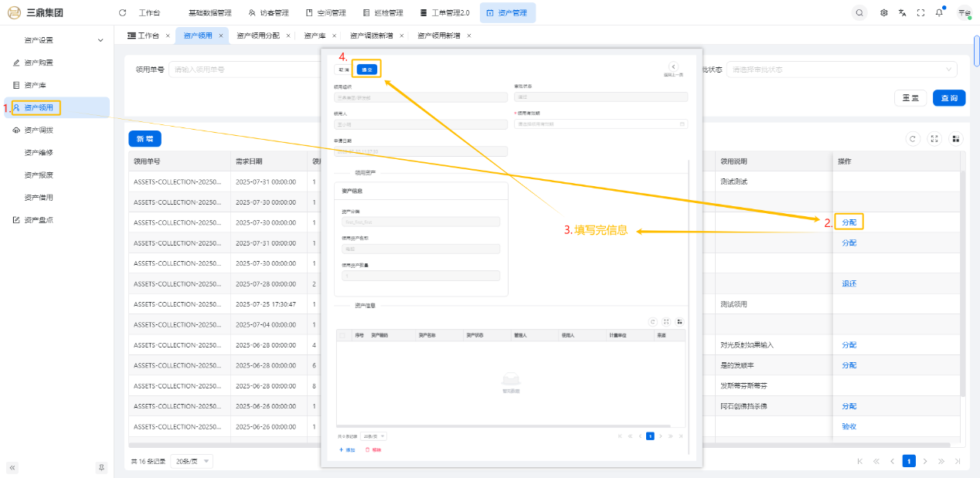Close the 资产领用分配 tab
980x478 pixels.
coord(288,36)
